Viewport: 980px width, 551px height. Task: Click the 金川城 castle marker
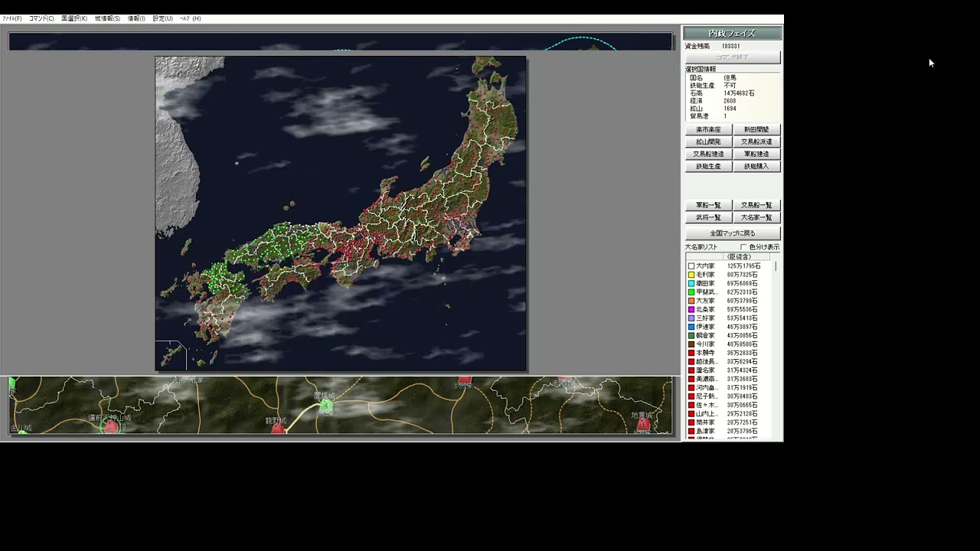pos(22,432)
